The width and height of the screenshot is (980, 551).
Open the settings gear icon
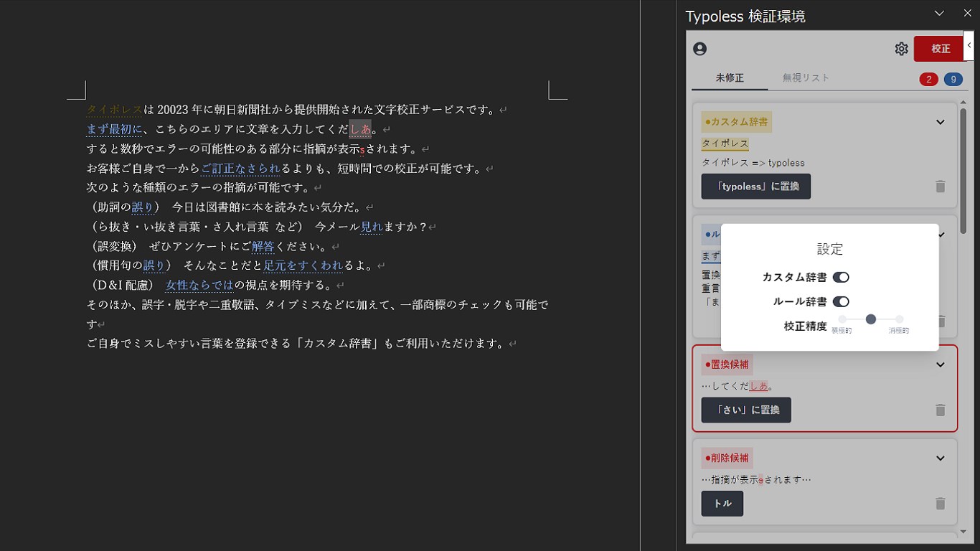pyautogui.click(x=901, y=49)
